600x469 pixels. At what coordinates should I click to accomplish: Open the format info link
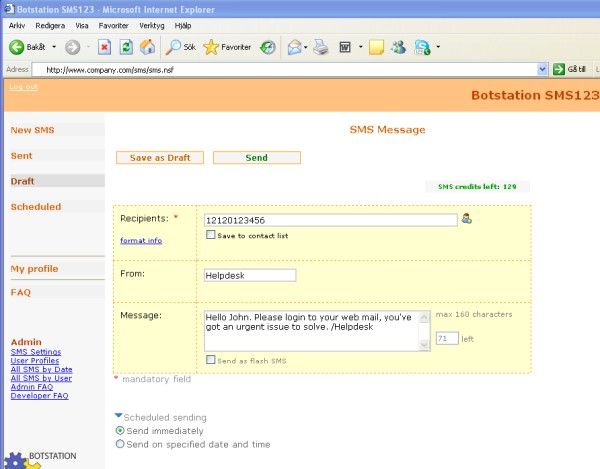tap(141, 241)
